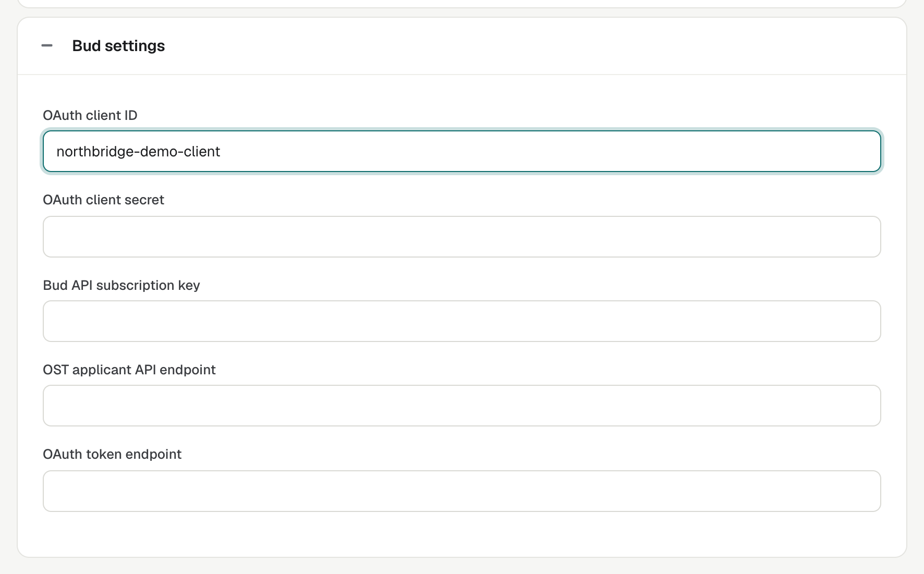Focus the OAuth client ID field
Screen dimensions: 924x574
click(461, 151)
